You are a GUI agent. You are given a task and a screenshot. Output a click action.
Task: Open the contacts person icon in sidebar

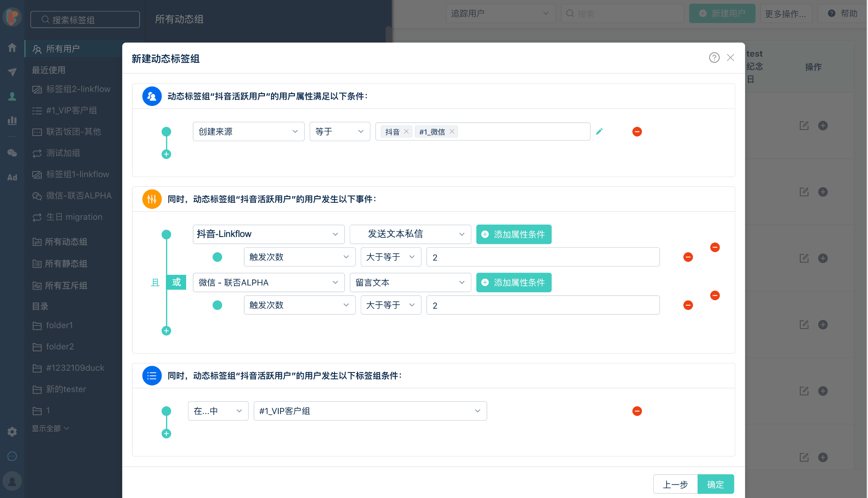click(x=12, y=96)
